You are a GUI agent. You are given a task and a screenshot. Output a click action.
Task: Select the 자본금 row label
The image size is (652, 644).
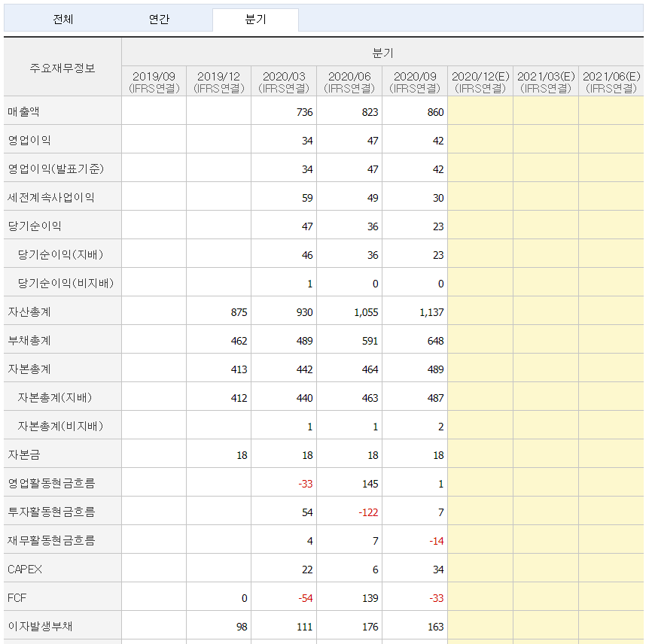pyautogui.click(x=23, y=455)
